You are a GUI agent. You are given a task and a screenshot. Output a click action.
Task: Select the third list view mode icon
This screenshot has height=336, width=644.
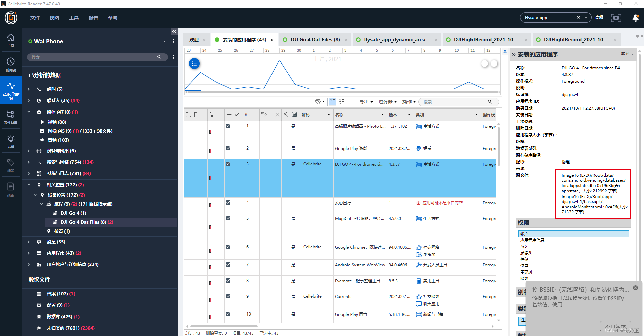pos(350,102)
